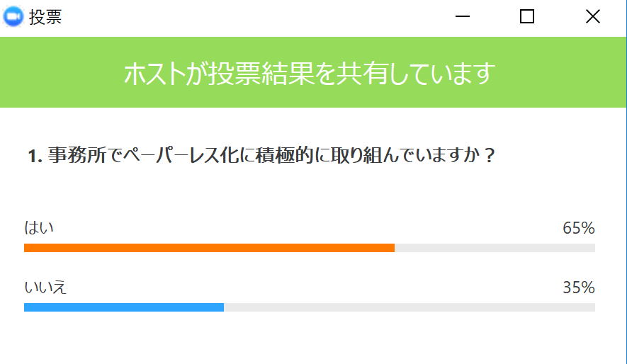627x364 pixels.
Task: Maximize the 投票 poll window
Action: pos(527,17)
